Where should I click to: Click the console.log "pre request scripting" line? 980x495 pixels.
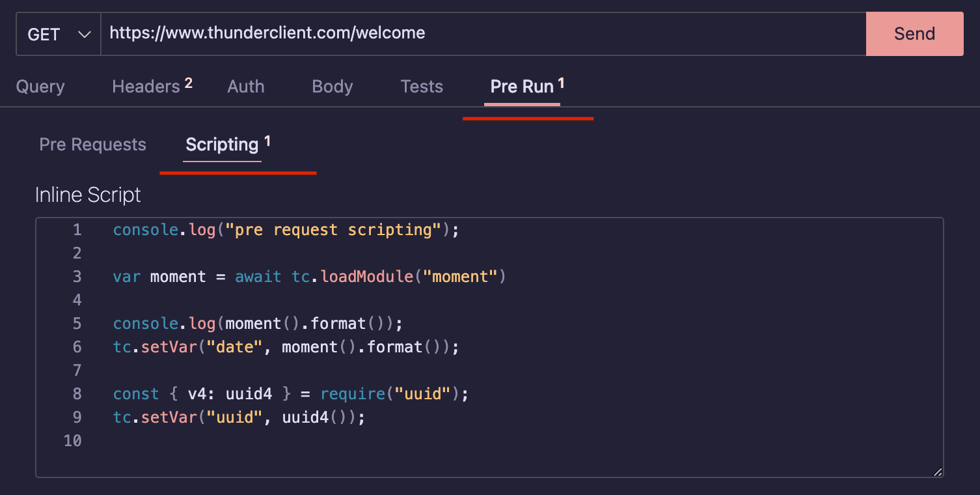(286, 230)
